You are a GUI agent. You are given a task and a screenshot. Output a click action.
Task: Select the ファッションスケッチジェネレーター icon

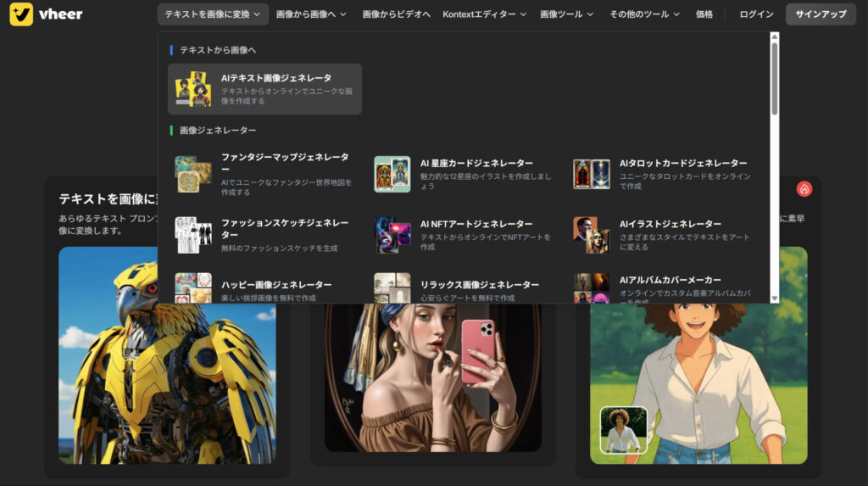192,235
